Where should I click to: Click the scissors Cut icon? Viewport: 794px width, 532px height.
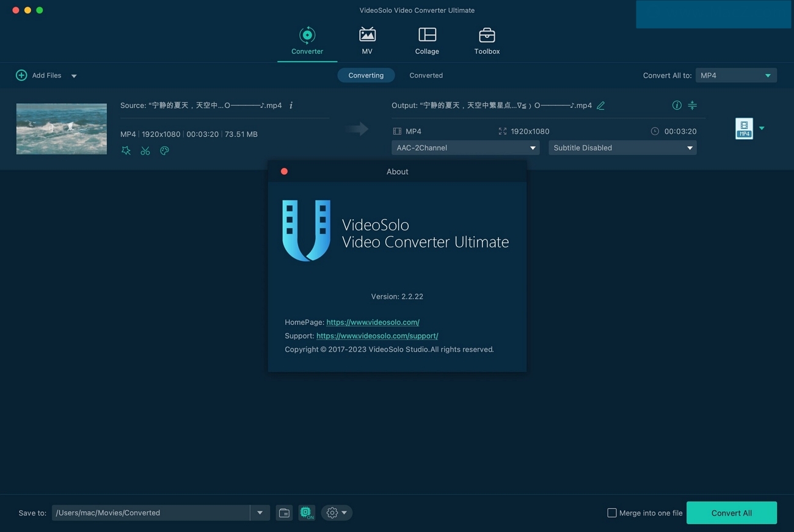[x=145, y=151]
